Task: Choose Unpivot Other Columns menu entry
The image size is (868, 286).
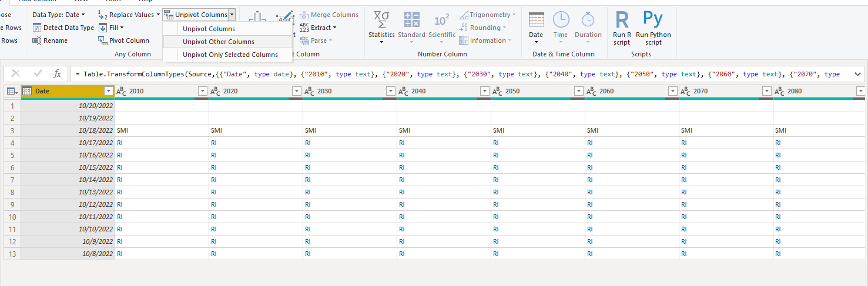Action: (227, 42)
